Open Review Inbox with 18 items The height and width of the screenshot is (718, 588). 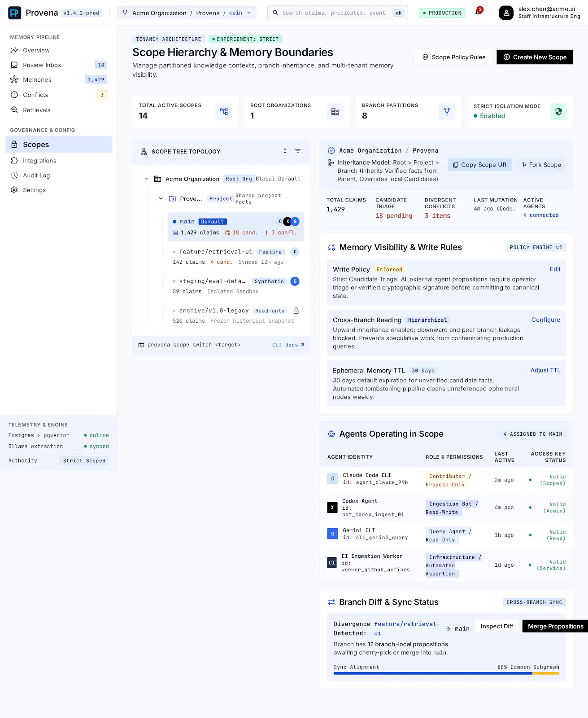(x=58, y=65)
